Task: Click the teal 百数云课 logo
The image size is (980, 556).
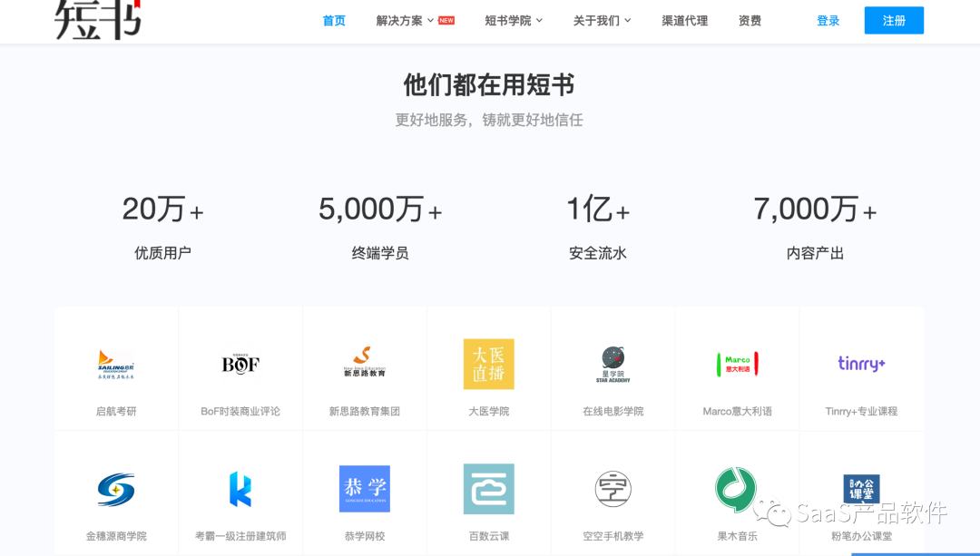Action: point(489,489)
